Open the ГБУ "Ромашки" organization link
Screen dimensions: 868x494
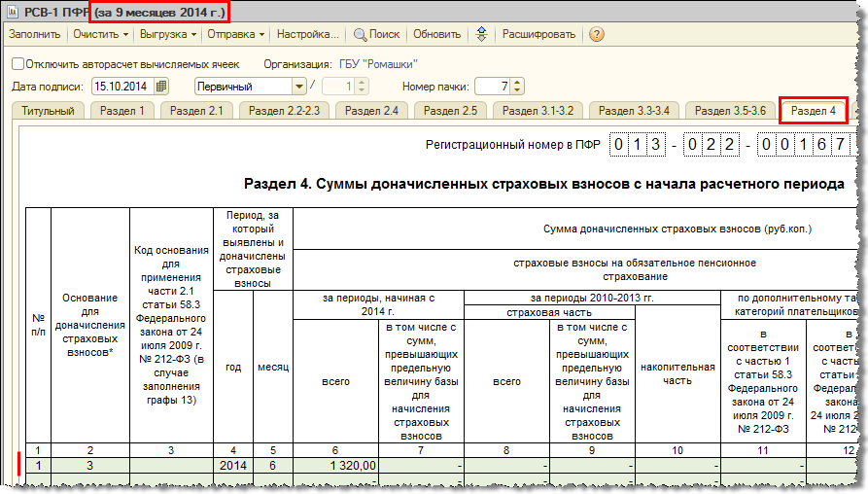click(378, 64)
